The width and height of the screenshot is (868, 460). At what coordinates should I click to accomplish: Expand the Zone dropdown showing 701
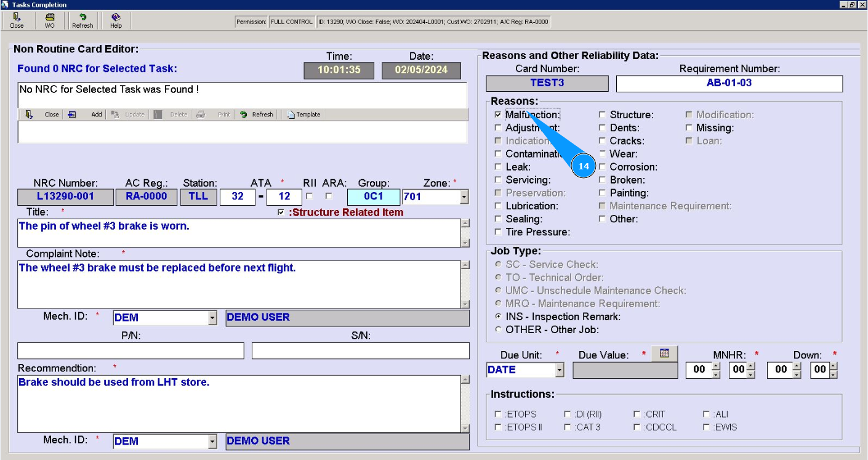tap(464, 197)
